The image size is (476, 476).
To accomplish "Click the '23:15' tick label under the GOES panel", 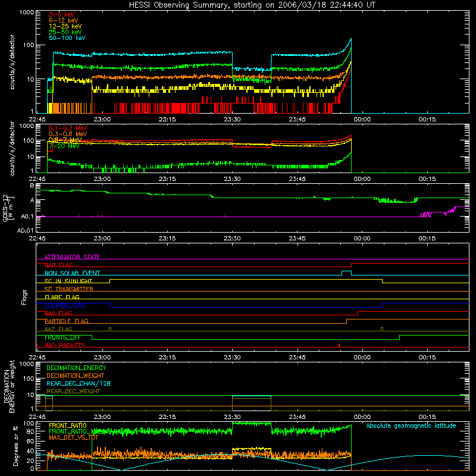I will (x=167, y=239).
